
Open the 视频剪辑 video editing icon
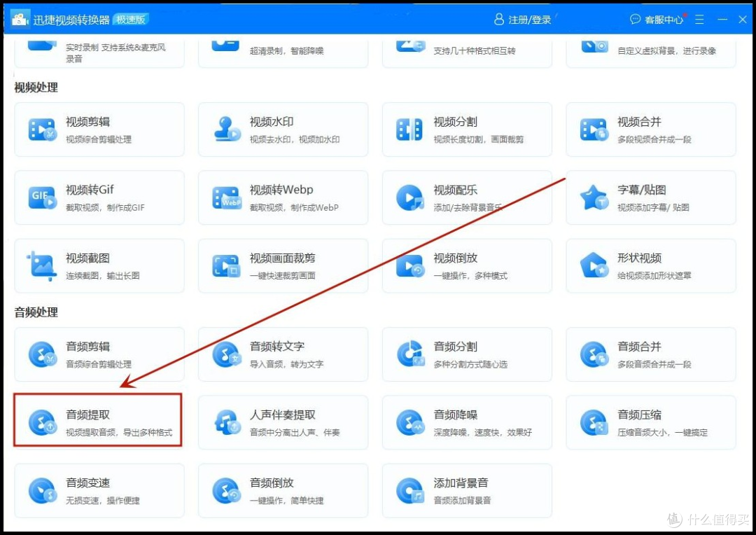coord(43,130)
